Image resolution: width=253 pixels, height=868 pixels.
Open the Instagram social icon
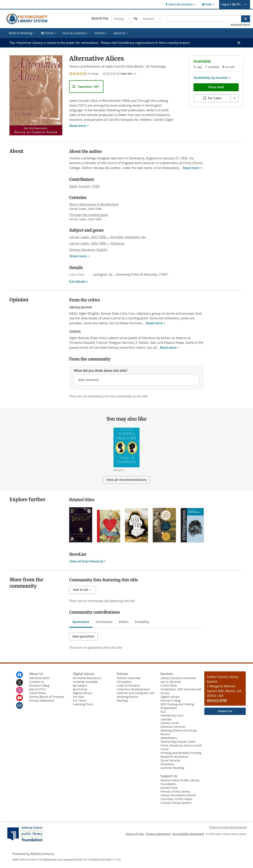coord(20,690)
